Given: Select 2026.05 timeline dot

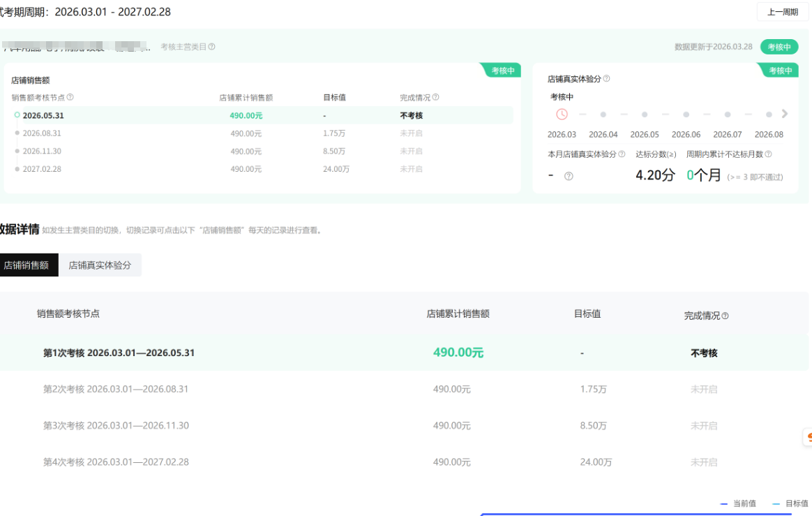Looking at the screenshot, I should tap(645, 114).
